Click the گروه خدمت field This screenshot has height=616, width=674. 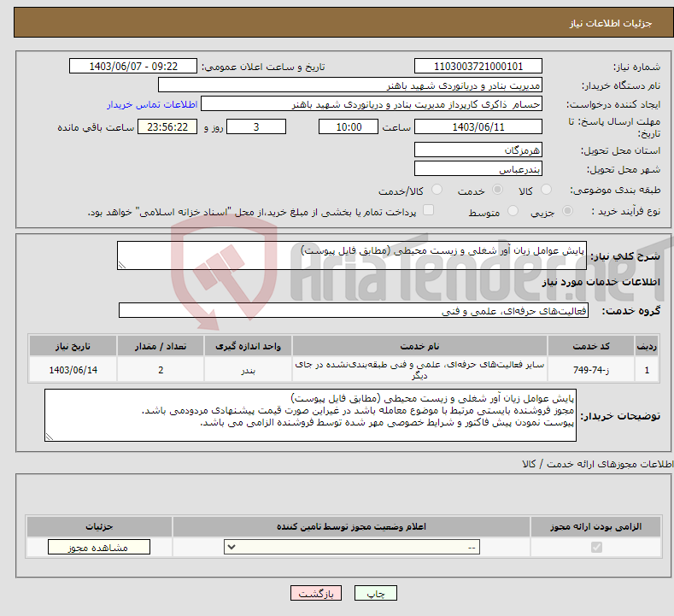354,310
